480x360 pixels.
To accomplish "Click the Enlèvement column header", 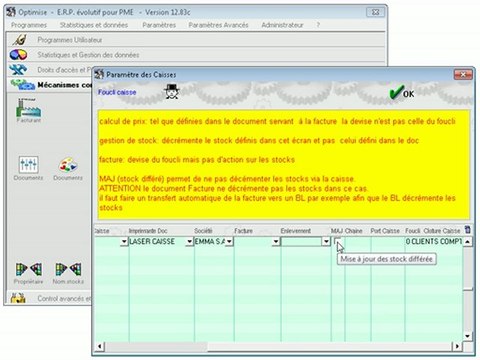I will click(296, 231).
